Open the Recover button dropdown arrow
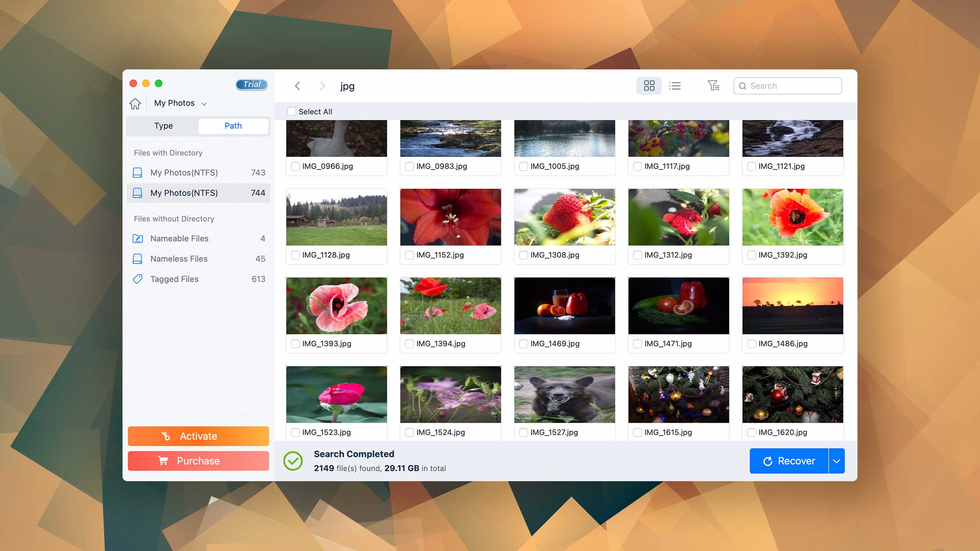This screenshot has height=551, width=980. (837, 461)
